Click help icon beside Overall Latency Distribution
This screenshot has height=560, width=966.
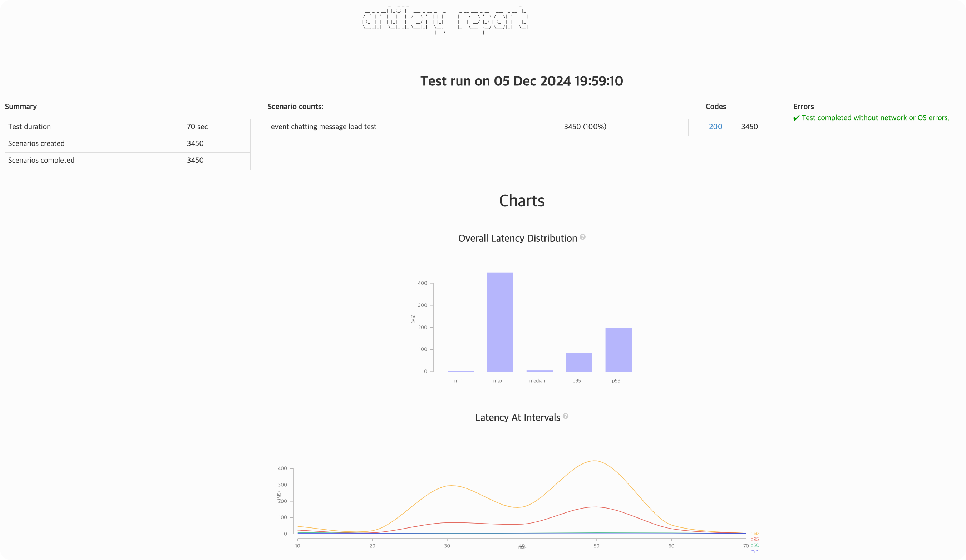click(582, 237)
